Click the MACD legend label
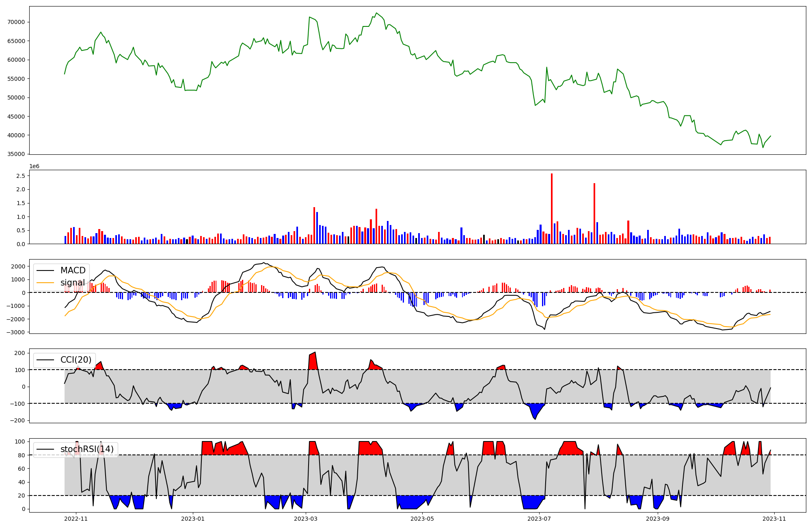This screenshot has height=528, width=812. point(73,270)
